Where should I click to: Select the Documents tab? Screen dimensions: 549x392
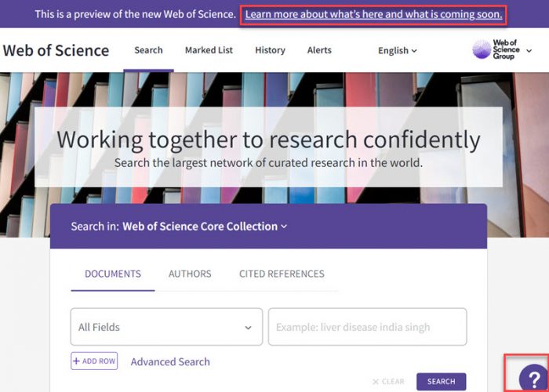click(x=113, y=274)
